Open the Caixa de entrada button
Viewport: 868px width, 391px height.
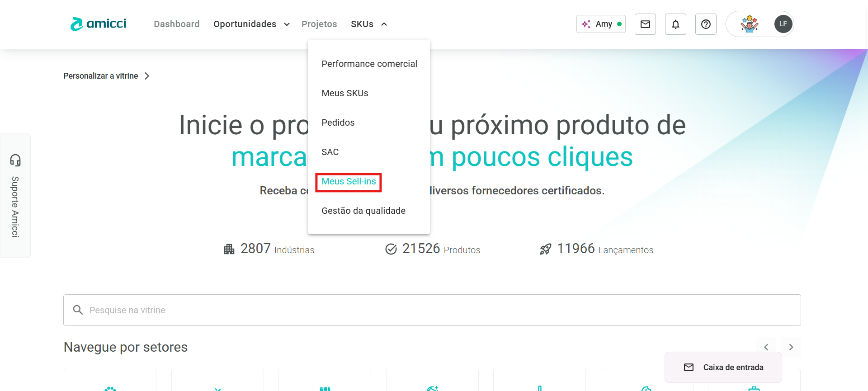(723, 367)
